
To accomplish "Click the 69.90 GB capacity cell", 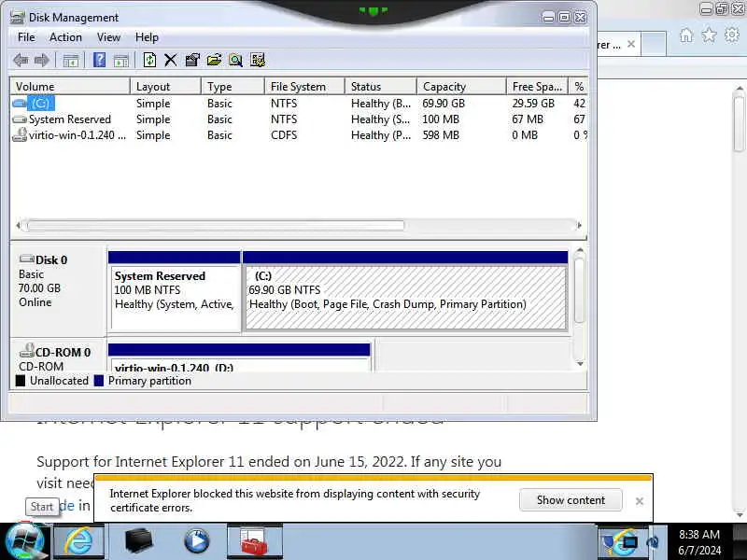I will pyautogui.click(x=444, y=104).
